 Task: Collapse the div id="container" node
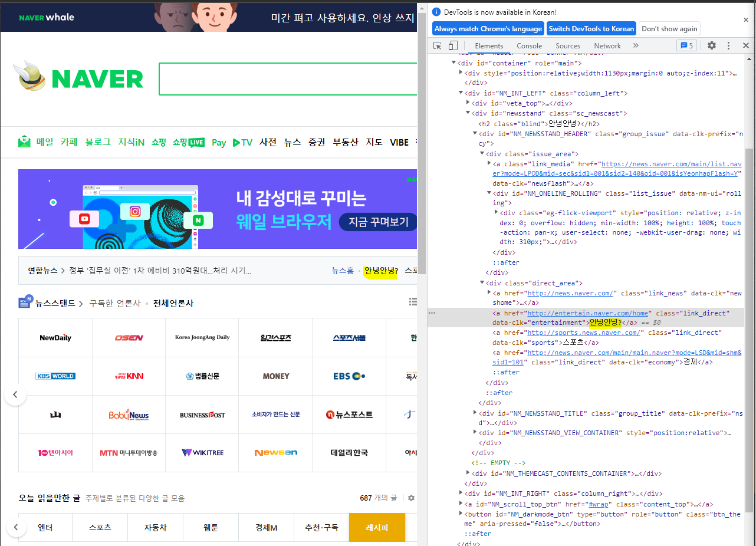[454, 63]
